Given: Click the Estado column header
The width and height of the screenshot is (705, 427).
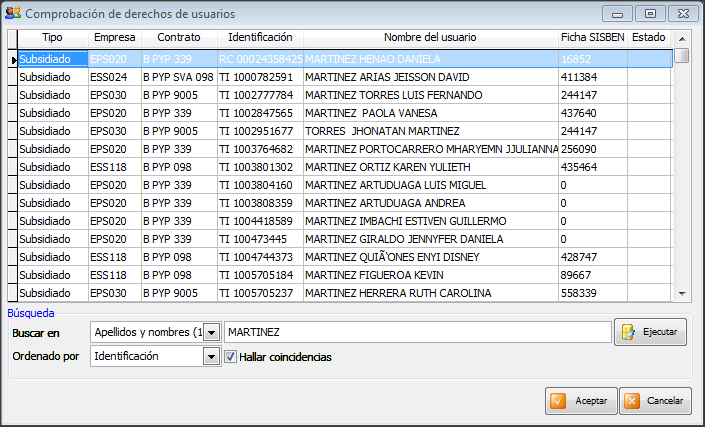Looking at the screenshot, I should [649, 37].
